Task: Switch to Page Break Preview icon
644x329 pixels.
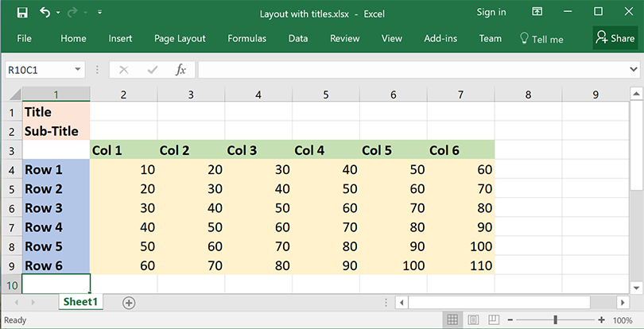Action: click(x=493, y=319)
